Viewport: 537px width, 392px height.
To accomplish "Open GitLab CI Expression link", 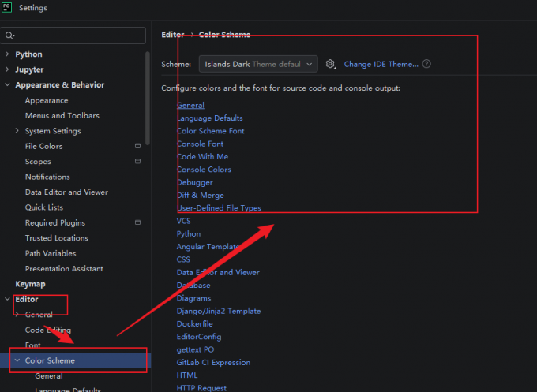I will coord(213,363).
